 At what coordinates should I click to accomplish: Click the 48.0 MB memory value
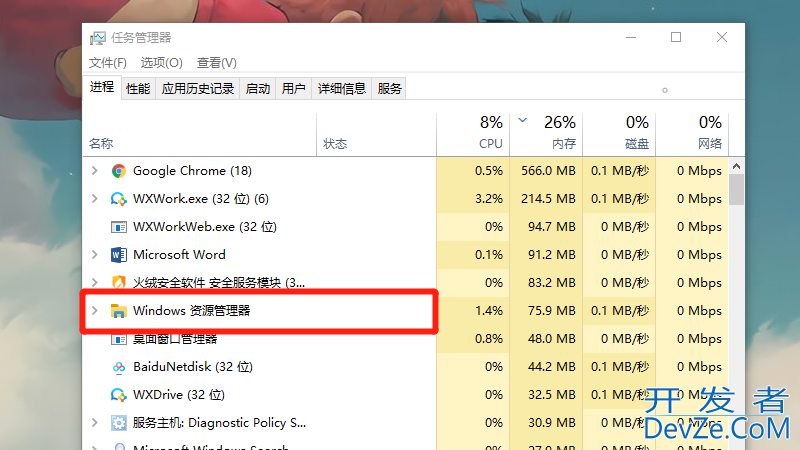click(x=552, y=339)
